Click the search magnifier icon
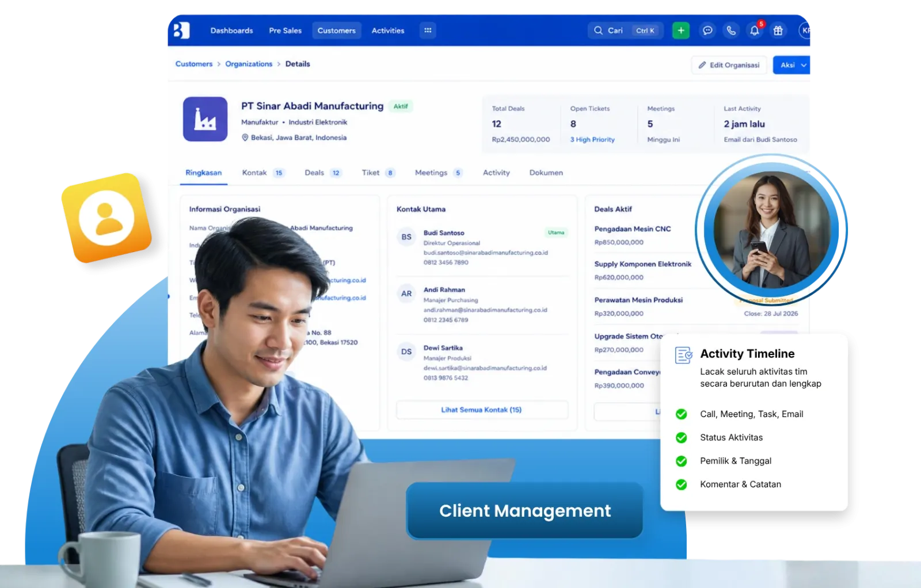 tap(598, 30)
